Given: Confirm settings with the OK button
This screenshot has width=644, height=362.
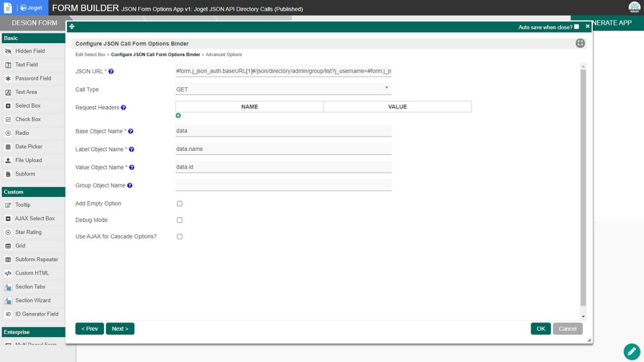Looking at the screenshot, I should 540,329.
